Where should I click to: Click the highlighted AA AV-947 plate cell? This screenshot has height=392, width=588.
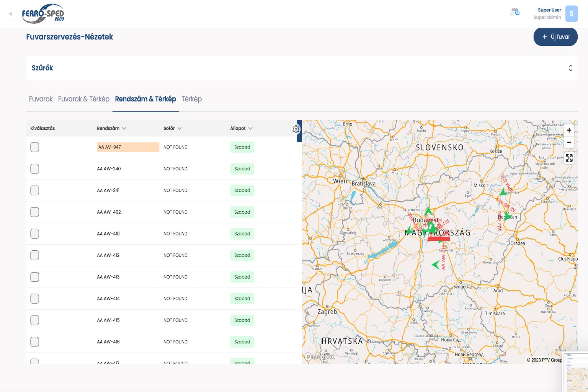point(128,147)
